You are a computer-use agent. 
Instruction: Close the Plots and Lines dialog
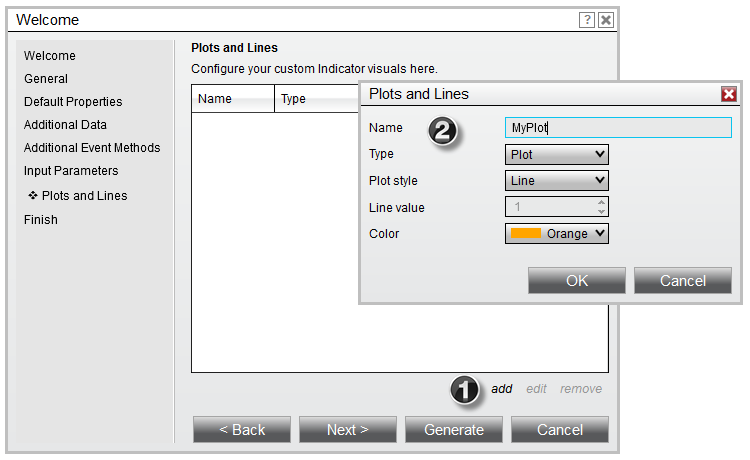point(728,94)
